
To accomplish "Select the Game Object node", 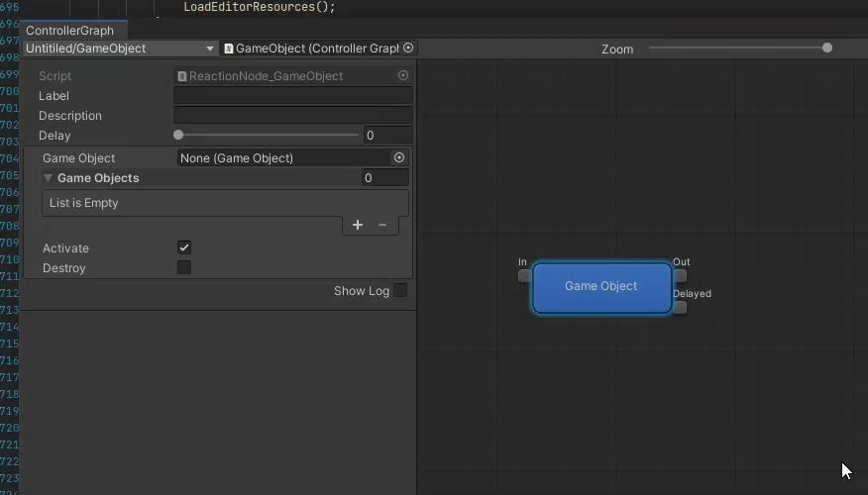I will 601,288.
